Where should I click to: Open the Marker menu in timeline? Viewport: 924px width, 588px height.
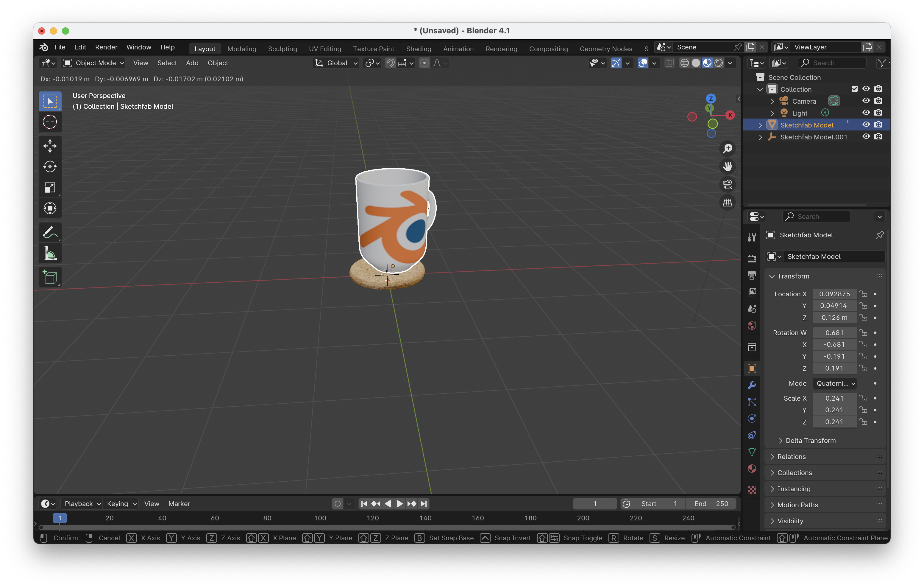click(x=179, y=504)
